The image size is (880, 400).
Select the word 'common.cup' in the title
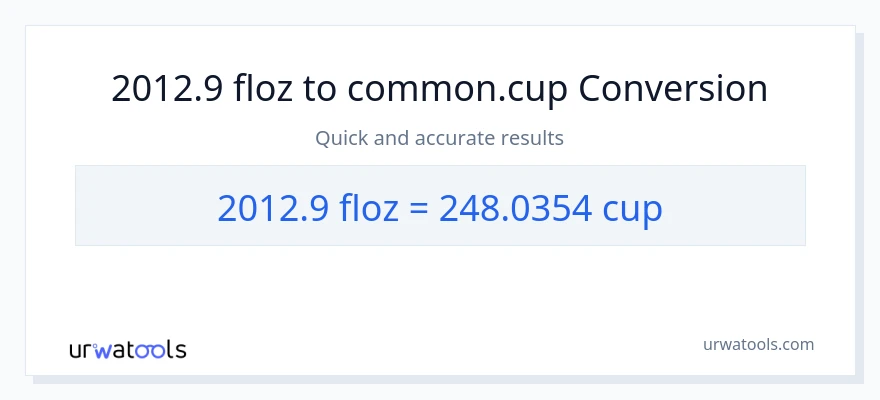tap(459, 89)
